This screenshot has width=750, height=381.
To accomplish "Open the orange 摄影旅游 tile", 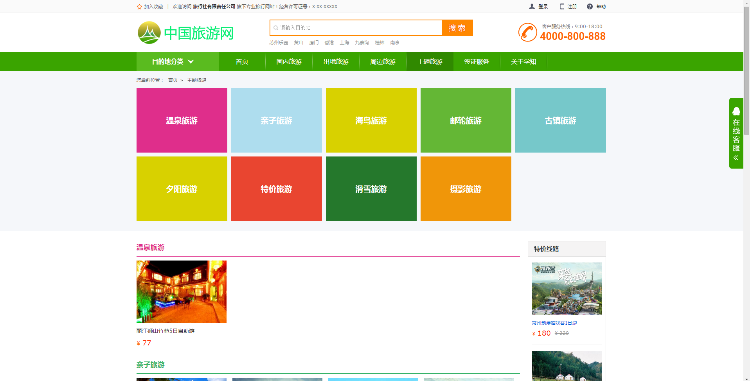I will pos(466,189).
